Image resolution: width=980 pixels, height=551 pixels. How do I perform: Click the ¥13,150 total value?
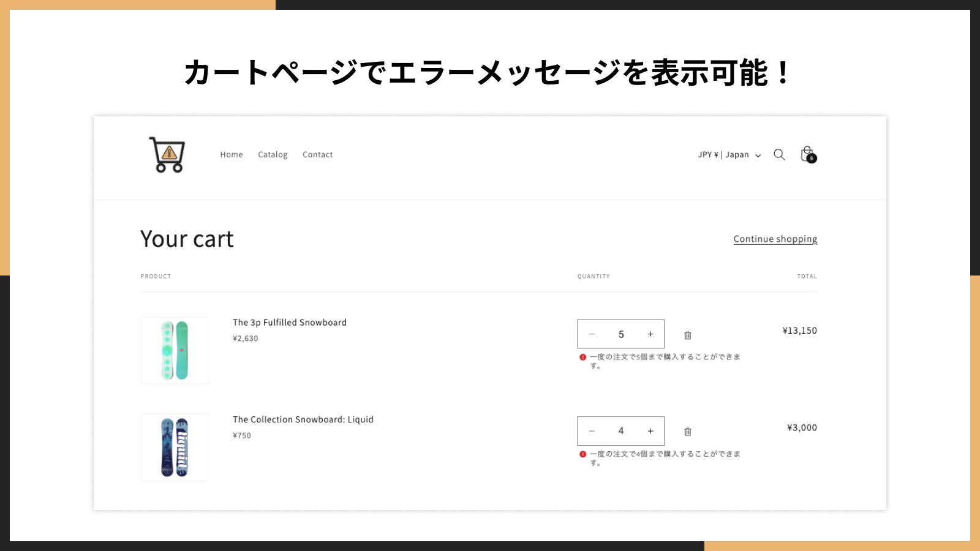799,331
